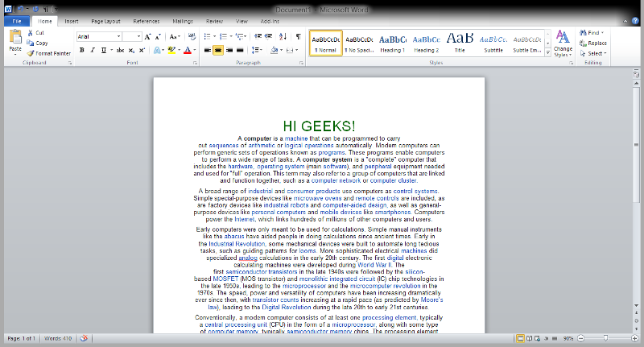Justify paragraph text
Viewport: 644px width, 347px height.
tap(241, 50)
